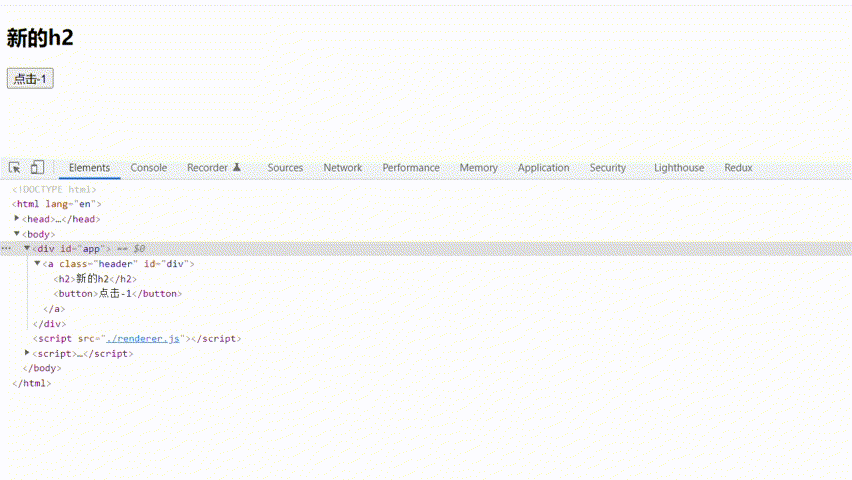Collapse the a class header node
Image resolution: width=852 pixels, height=480 pixels.
(x=37, y=264)
